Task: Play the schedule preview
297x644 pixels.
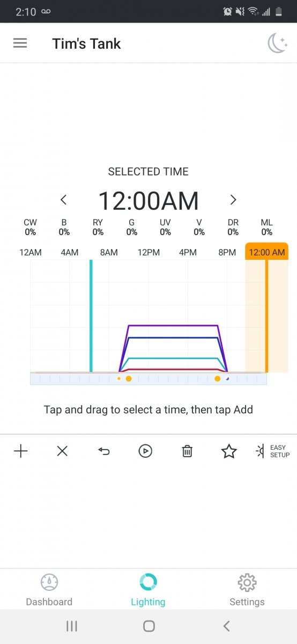Action: (145, 451)
